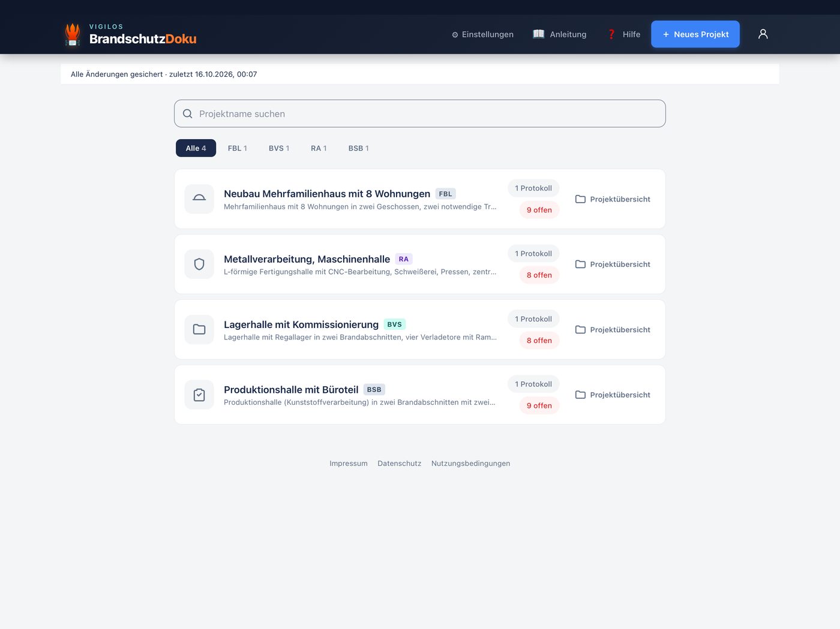Open the Datenschutz footer link
Screen dimensions: 840x629
click(400, 464)
